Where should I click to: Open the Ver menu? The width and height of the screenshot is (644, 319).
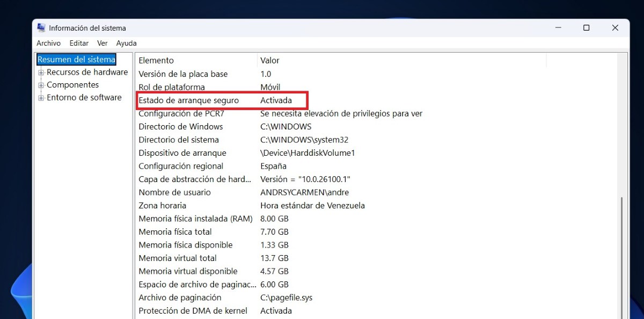pos(103,43)
